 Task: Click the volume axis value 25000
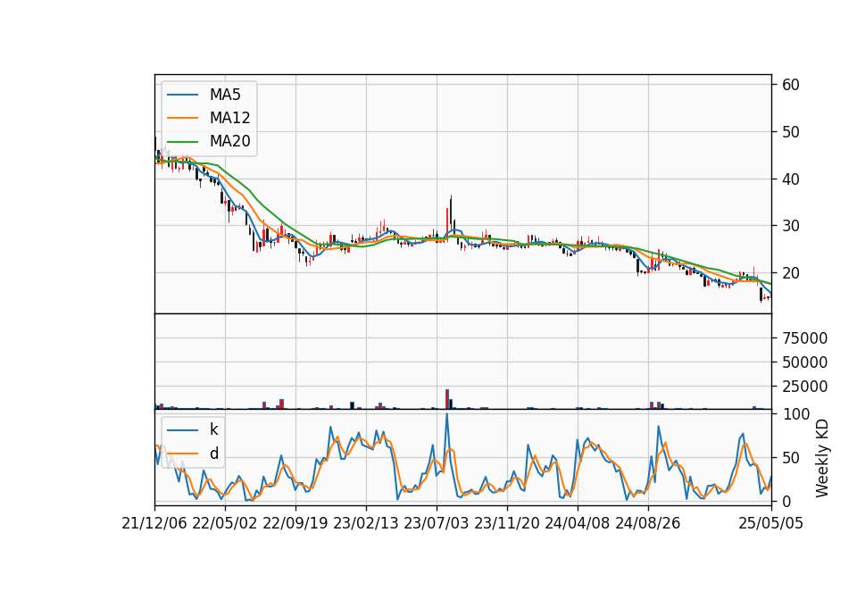click(804, 387)
